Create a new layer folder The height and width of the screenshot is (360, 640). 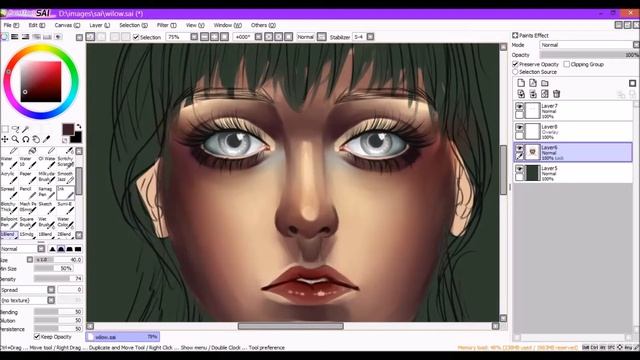click(544, 83)
